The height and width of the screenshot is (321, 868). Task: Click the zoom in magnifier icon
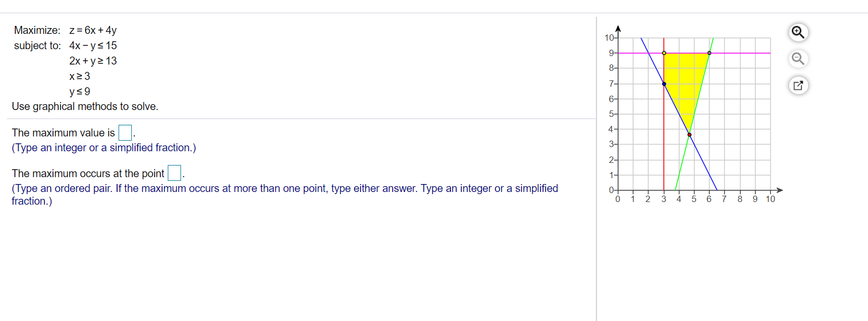click(798, 32)
